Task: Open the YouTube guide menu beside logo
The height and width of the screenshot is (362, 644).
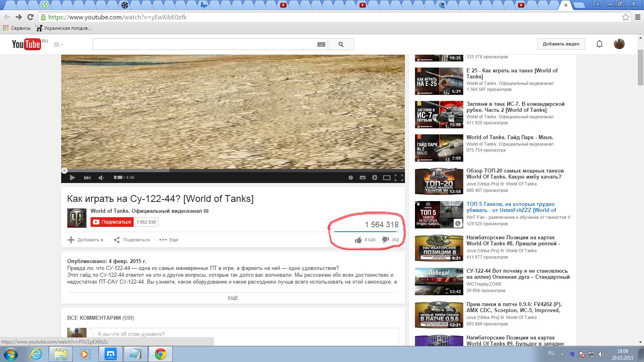Action: point(58,44)
